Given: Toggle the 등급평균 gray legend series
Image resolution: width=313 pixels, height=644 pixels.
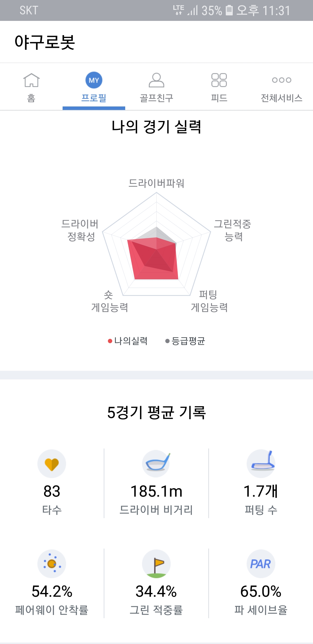Looking at the screenshot, I should point(185,341).
